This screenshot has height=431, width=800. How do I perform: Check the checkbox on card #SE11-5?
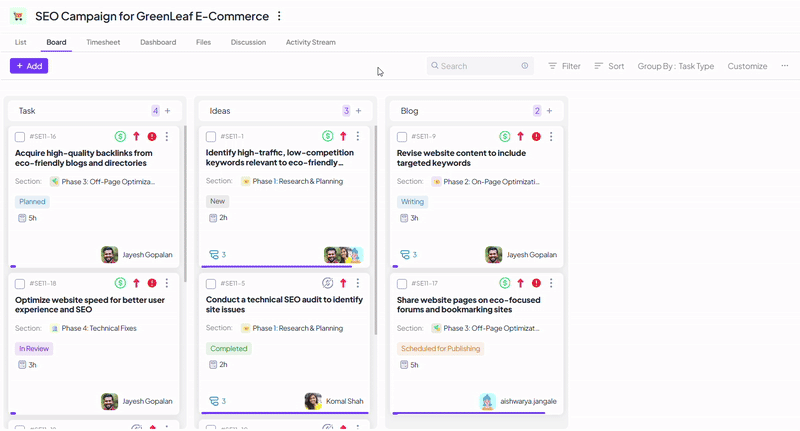(211, 284)
